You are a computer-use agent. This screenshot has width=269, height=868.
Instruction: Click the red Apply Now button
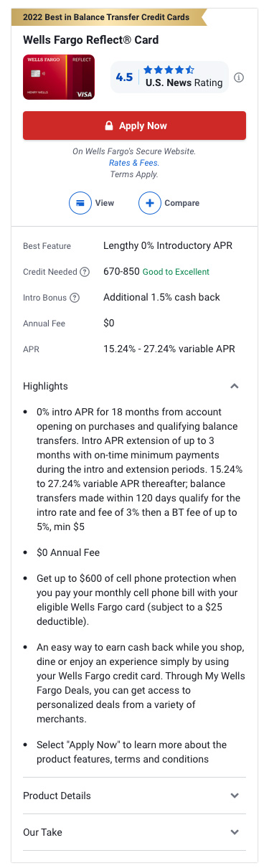[x=134, y=126]
